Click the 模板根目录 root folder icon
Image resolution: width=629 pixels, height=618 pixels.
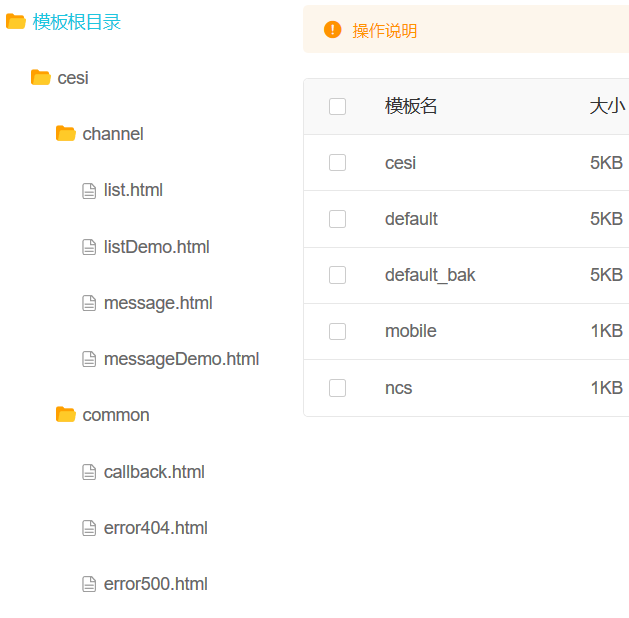click(x=15, y=22)
